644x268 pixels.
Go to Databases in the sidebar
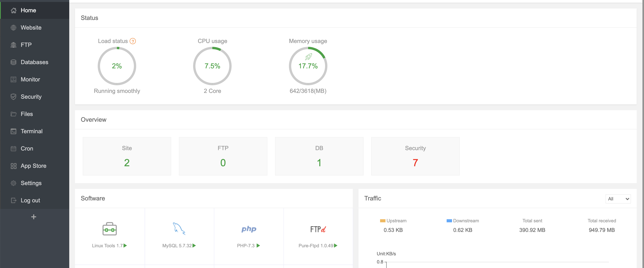click(34, 62)
